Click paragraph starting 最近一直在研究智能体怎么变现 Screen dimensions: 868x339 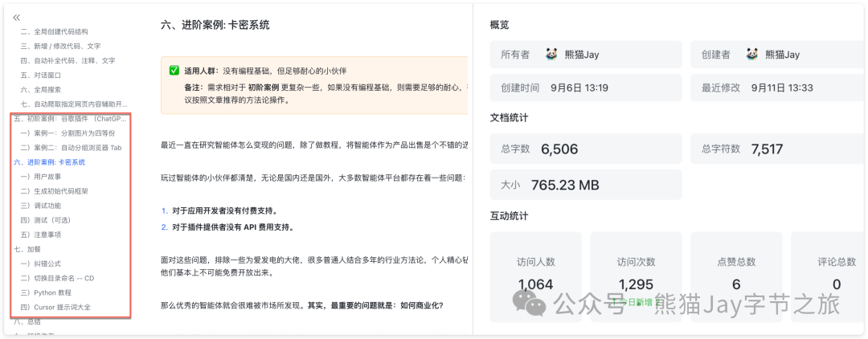[314, 145]
